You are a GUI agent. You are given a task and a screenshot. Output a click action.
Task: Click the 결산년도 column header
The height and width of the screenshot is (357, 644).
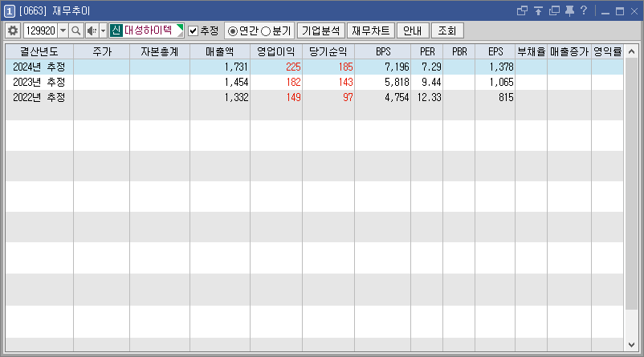(39, 51)
